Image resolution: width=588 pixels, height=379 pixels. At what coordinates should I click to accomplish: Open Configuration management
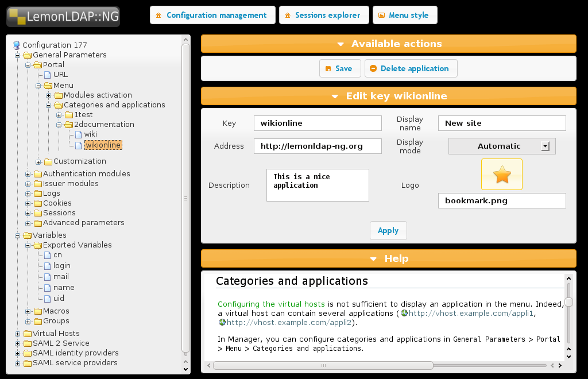click(212, 15)
